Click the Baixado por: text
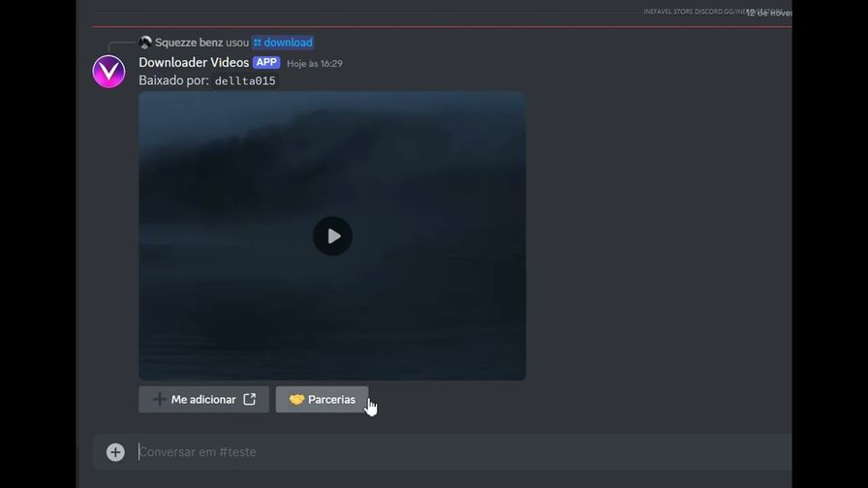 pyautogui.click(x=173, y=80)
